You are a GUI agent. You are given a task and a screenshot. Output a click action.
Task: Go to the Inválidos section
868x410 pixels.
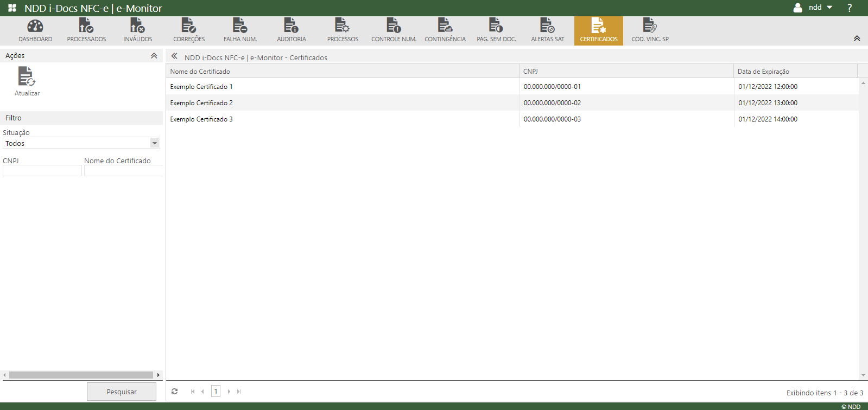[x=137, y=30]
